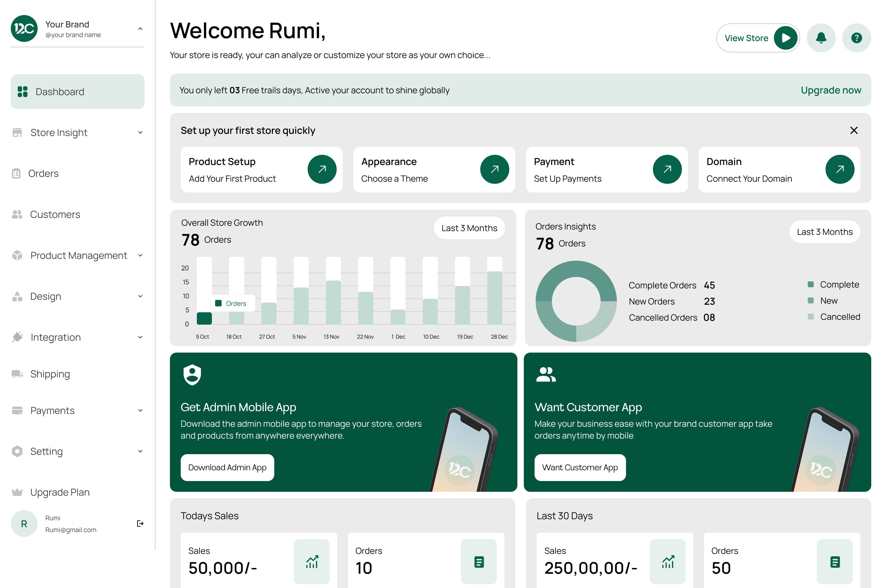Viewport: 882px width, 588px height.
Task: Click the Connect Your Domain text
Action: (749, 178)
